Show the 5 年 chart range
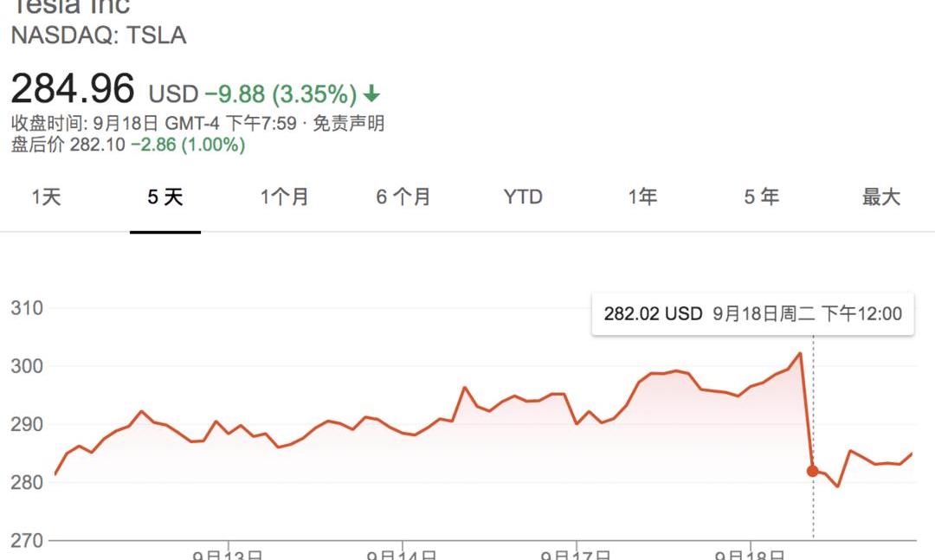This screenshot has height=560, width=935. (x=762, y=197)
